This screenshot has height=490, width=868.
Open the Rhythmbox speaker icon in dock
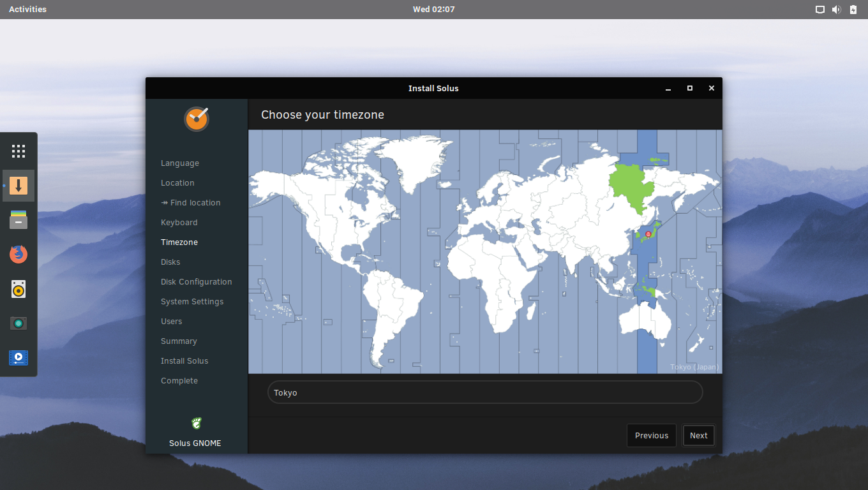(19, 289)
